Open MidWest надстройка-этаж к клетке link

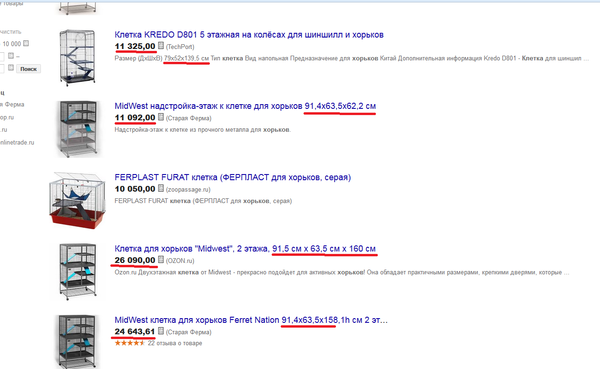245,106
